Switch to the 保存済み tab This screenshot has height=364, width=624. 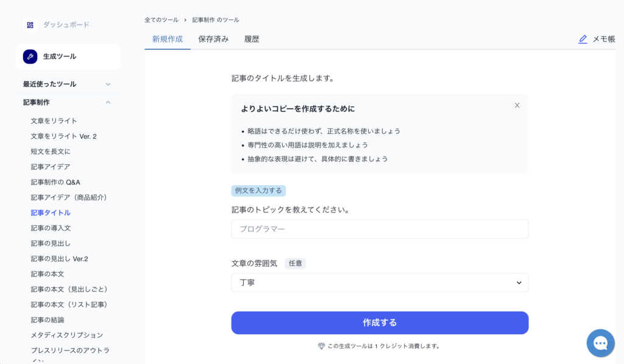213,39
